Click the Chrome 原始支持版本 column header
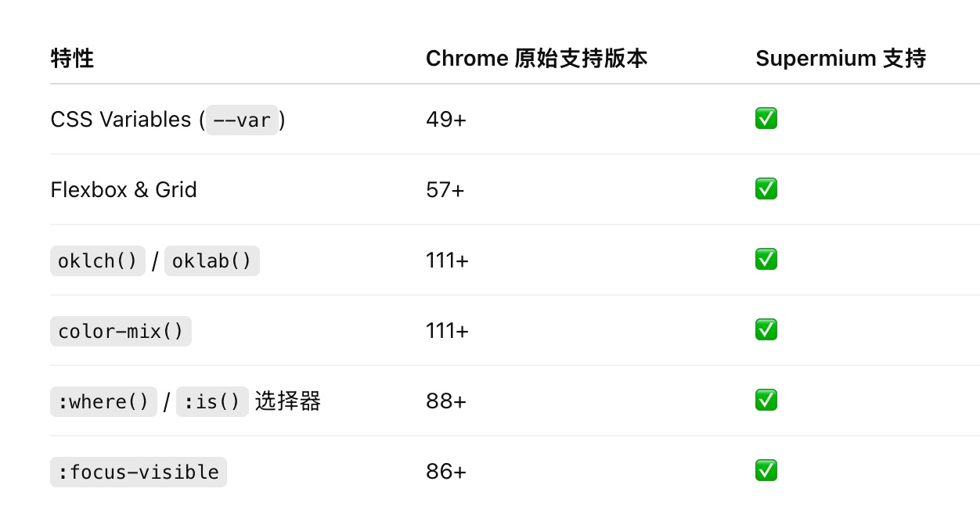Image resolution: width=980 pixels, height=521 pixels. (536, 59)
